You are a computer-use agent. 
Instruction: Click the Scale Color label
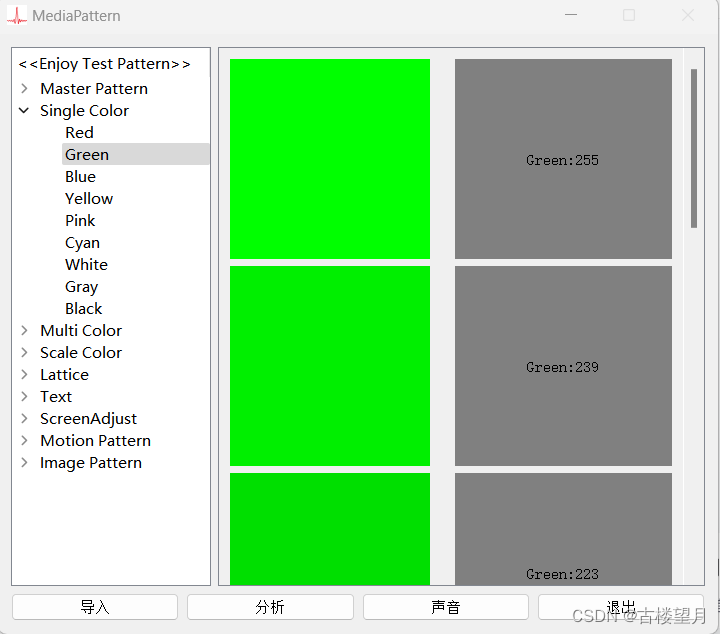click(81, 353)
